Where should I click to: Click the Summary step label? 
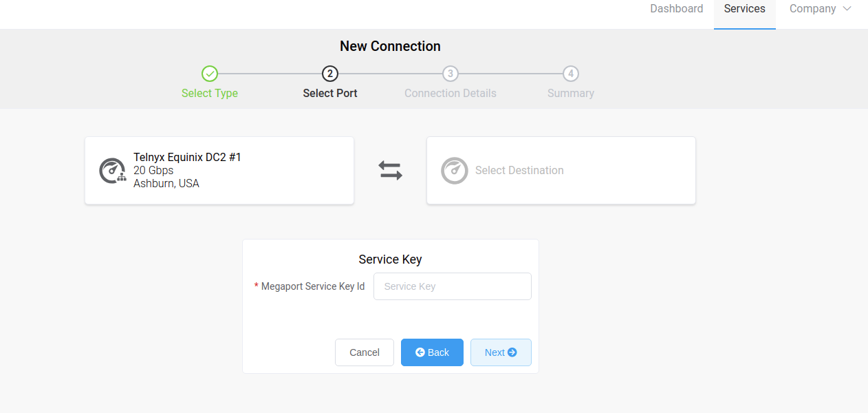pos(571,93)
